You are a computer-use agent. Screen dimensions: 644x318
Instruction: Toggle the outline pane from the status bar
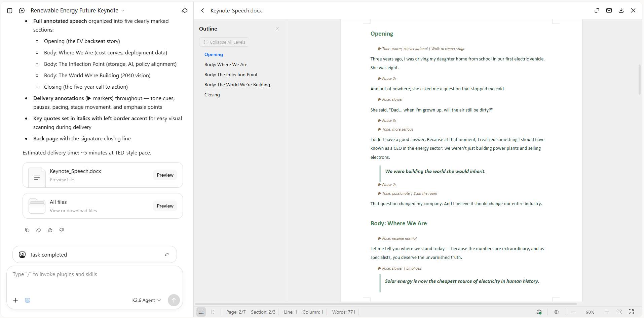(201, 312)
